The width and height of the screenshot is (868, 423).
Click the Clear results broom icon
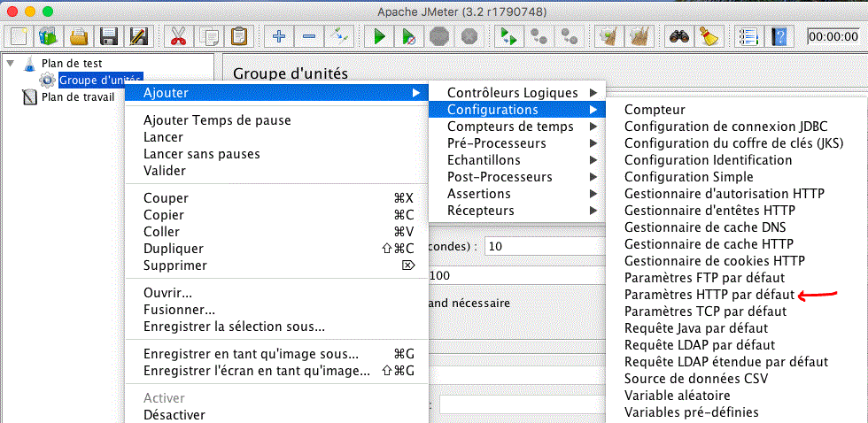608,37
